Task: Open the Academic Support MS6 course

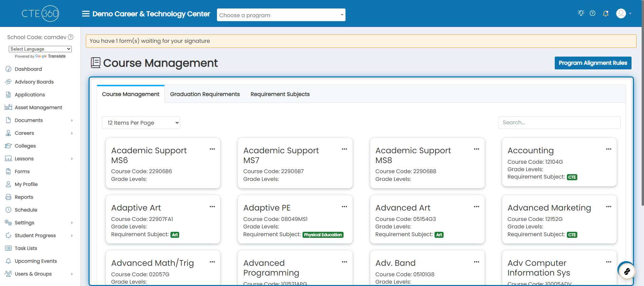Action: 149,155
